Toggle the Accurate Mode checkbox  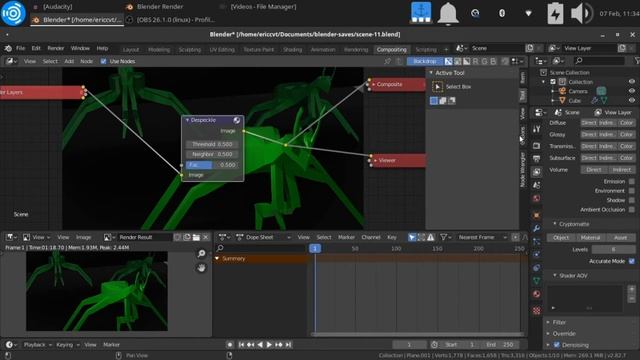pyautogui.click(x=632, y=261)
